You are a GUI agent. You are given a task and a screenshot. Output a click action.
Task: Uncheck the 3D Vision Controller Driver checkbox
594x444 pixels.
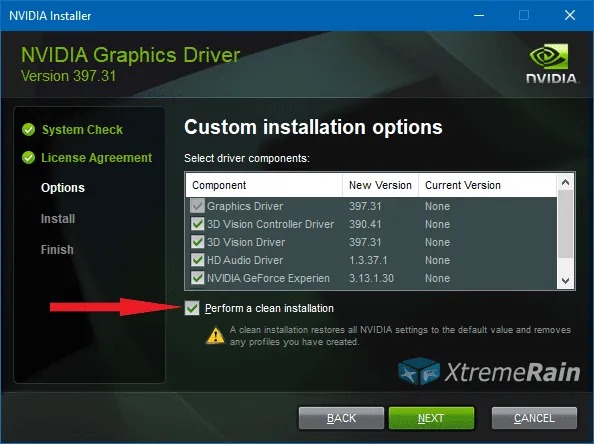click(197, 224)
